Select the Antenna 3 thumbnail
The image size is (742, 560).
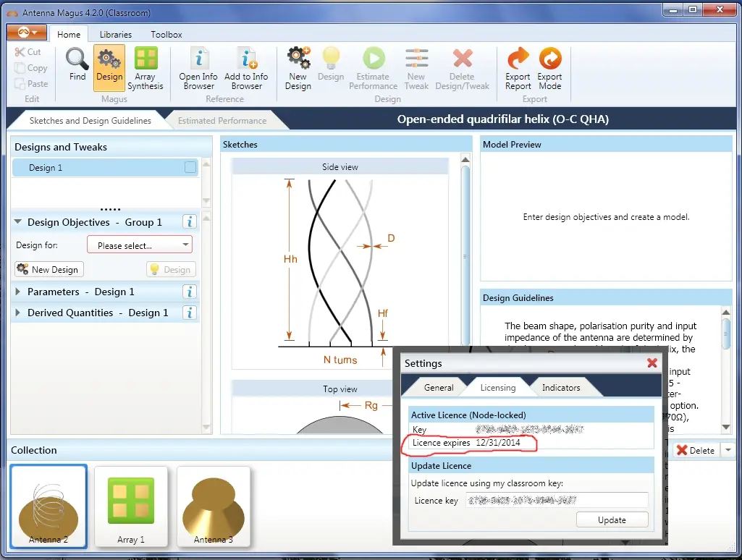coord(213,506)
